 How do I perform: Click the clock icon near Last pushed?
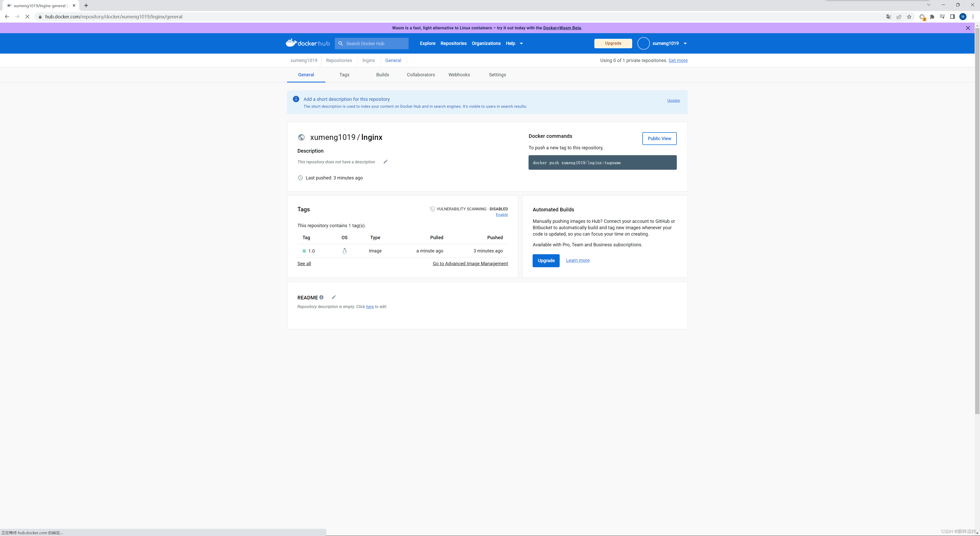tap(300, 178)
